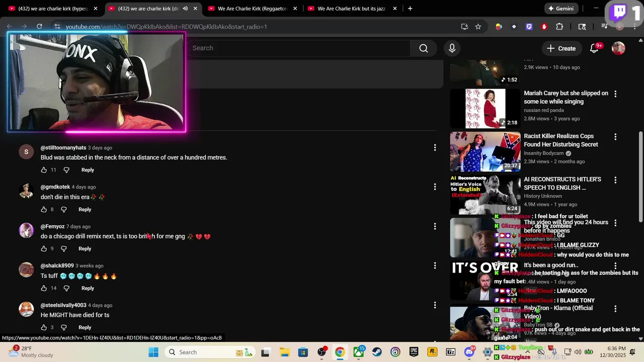Open the purple P extension

pos(529,27)
